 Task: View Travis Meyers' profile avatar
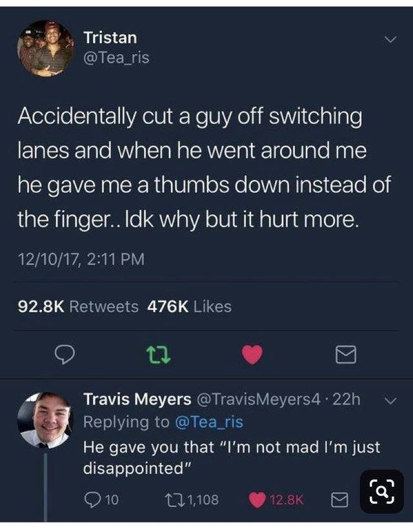[x=46, y=420]
